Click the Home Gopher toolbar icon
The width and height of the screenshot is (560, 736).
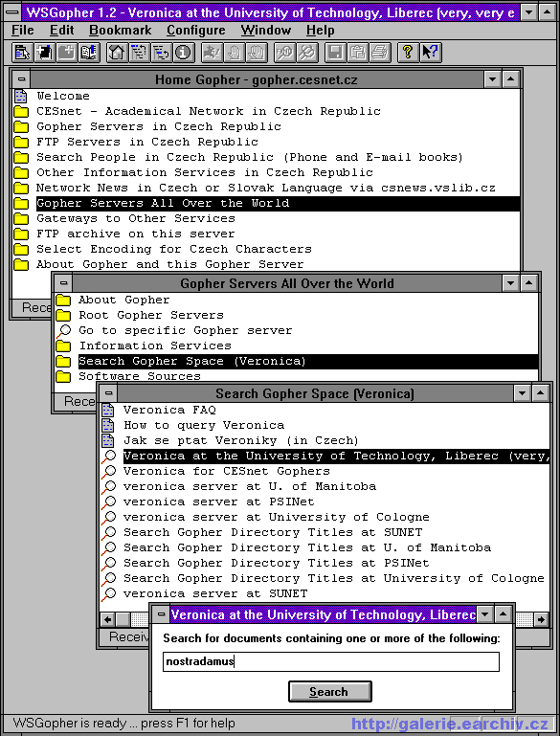117,52
